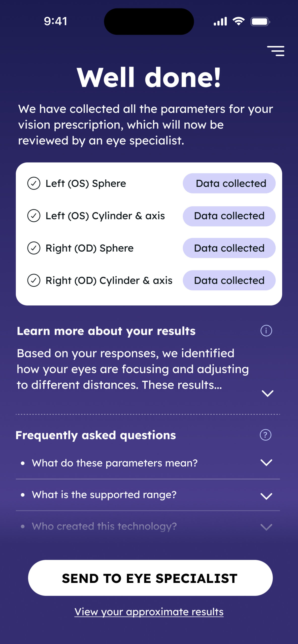Tap the info icon beside Learn more
298x644 pixels.
266,331
